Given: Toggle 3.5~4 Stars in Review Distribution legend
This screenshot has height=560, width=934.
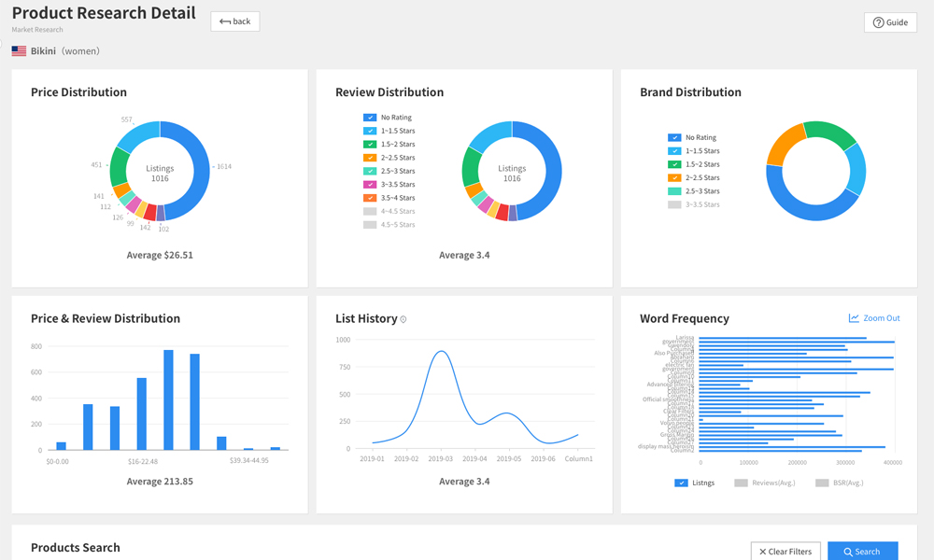Looking at the screenshot, I should tap(370, 198).
